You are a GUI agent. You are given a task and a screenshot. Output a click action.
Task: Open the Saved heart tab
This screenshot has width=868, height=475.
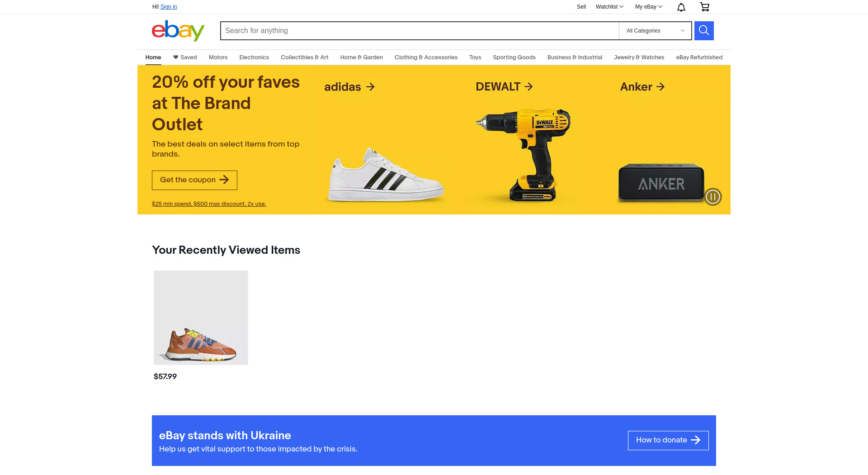(185, 57)
